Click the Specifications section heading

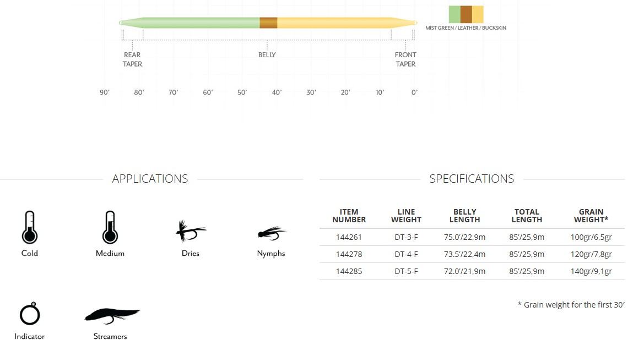(472, 179)
